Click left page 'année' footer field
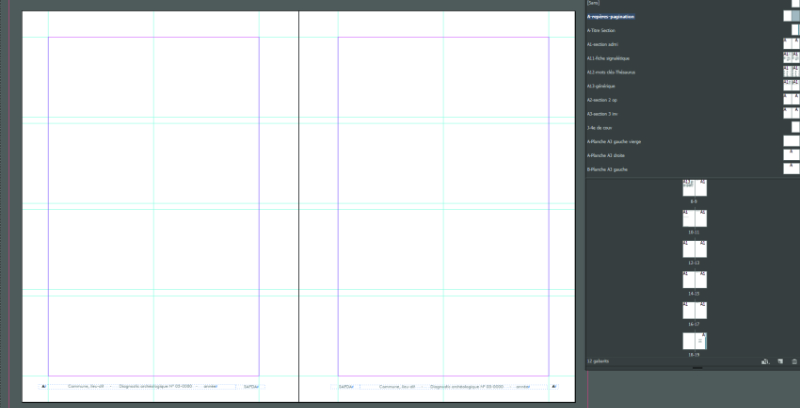 [211, 387]
